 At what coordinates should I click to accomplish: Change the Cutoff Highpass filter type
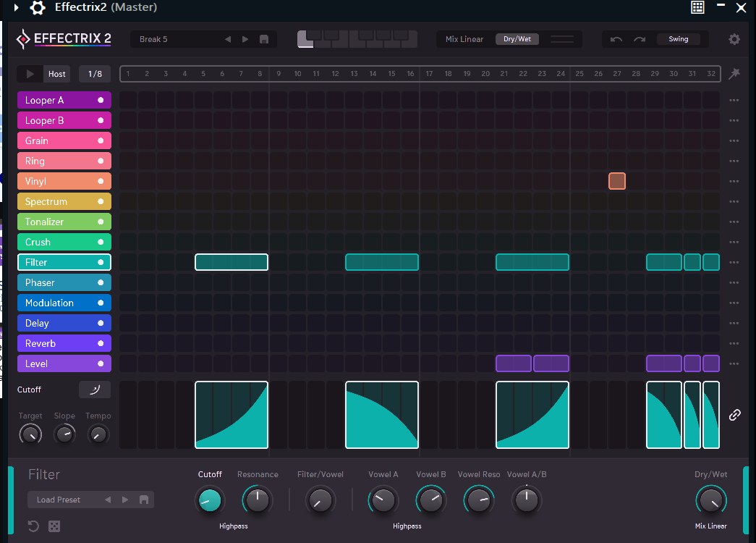(x=234, y=526)
